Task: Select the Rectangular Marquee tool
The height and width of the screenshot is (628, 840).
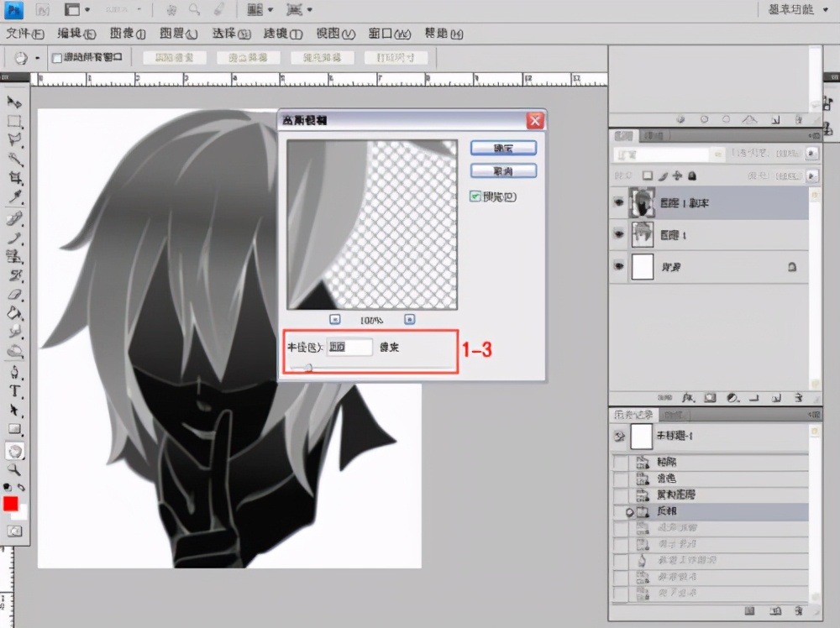Action: (x=14, y=121)
